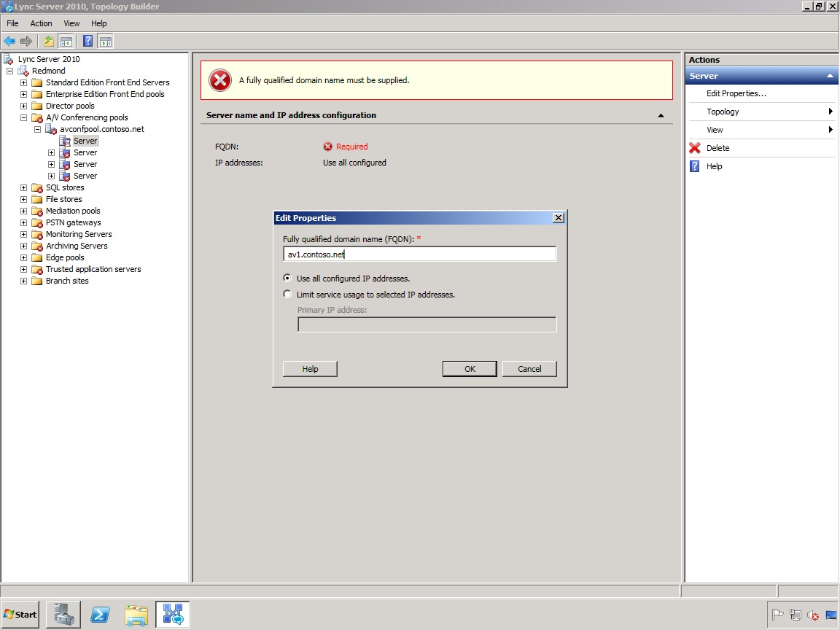This screenshot has height=630, width=840.
Task: Click the Back arrow toolbar icon
Action: pos(9,42)
